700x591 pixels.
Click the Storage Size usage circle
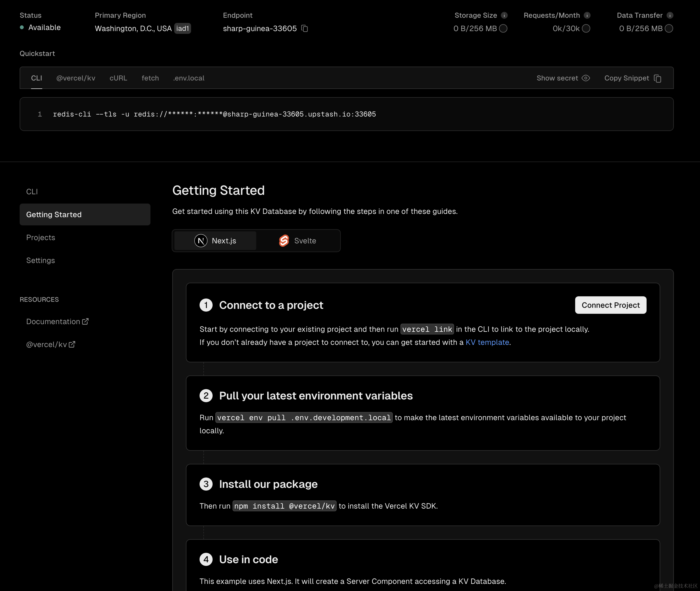tap(503, 28)
